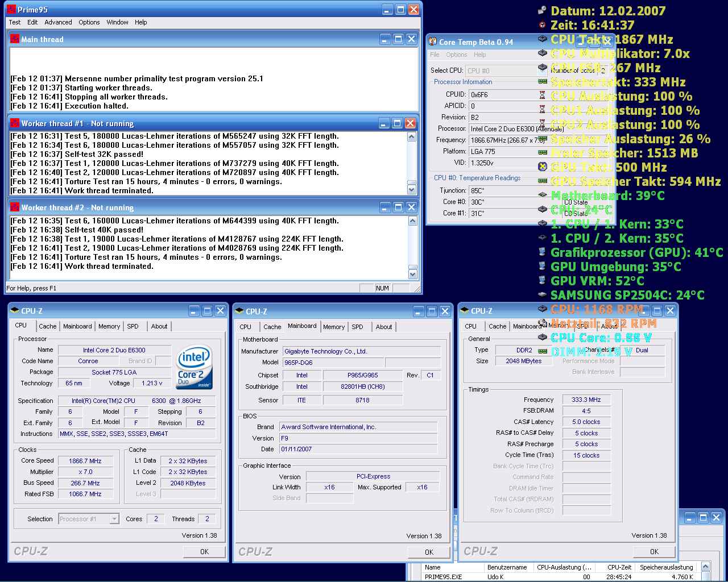Click scroll-up arrow in Worker thread #1
Image resolution: width=728 pixels, height=582 pixels.
[x=412, y=137]
